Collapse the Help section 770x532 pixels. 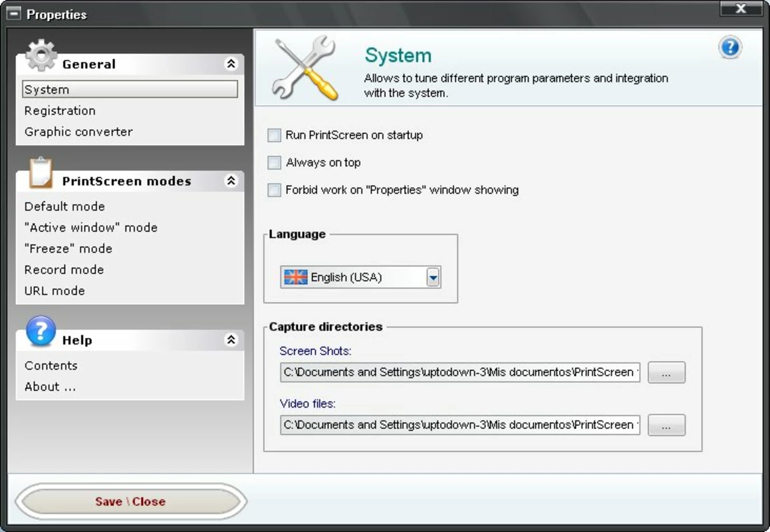click(x=231, y=340)
